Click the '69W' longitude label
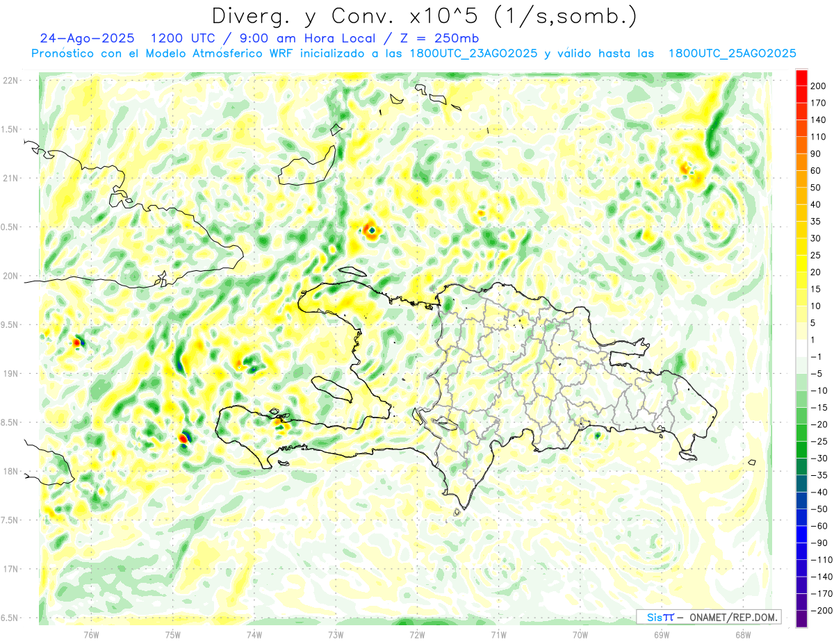 (x=662, y=635)
